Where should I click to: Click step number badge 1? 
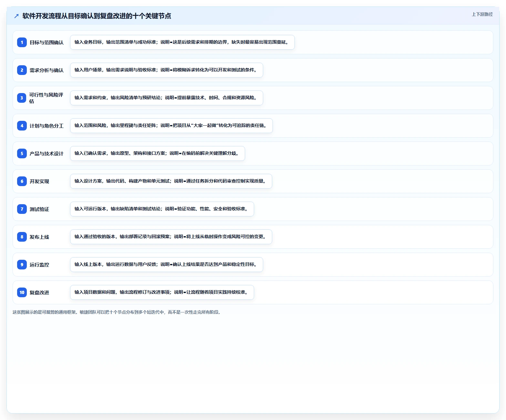point(22,42)
